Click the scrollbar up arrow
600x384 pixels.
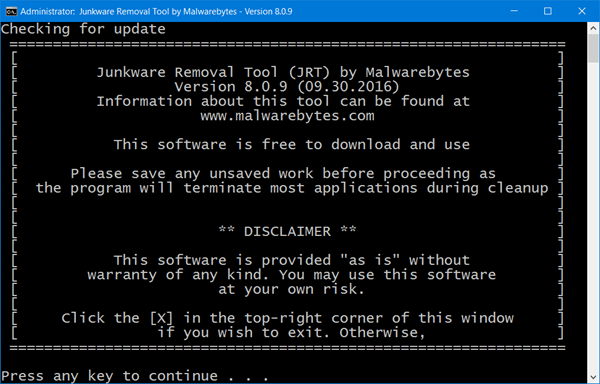click(x=593, y=28)
